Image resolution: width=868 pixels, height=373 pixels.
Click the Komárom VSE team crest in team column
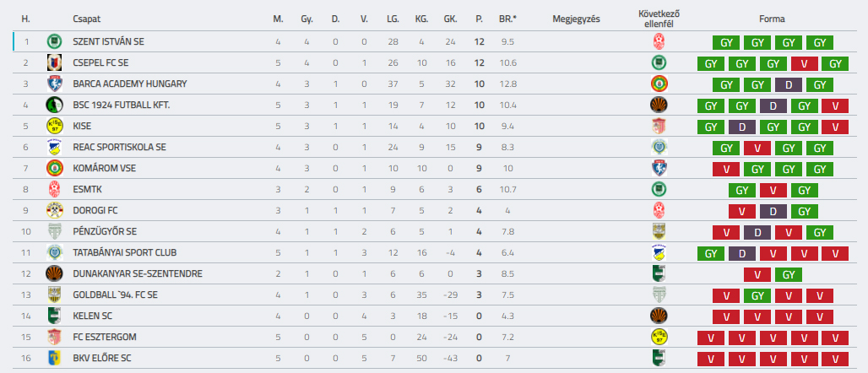tap(54, 168)
